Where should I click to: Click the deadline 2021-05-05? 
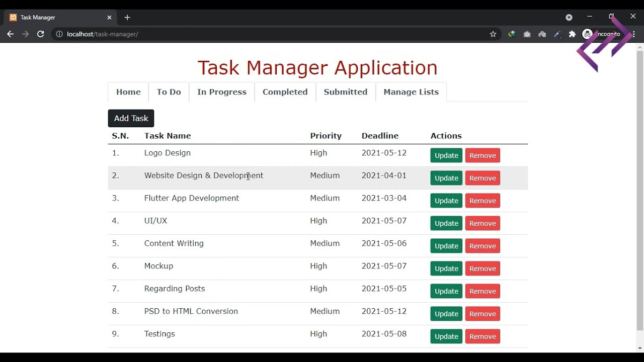pos(384,289)
